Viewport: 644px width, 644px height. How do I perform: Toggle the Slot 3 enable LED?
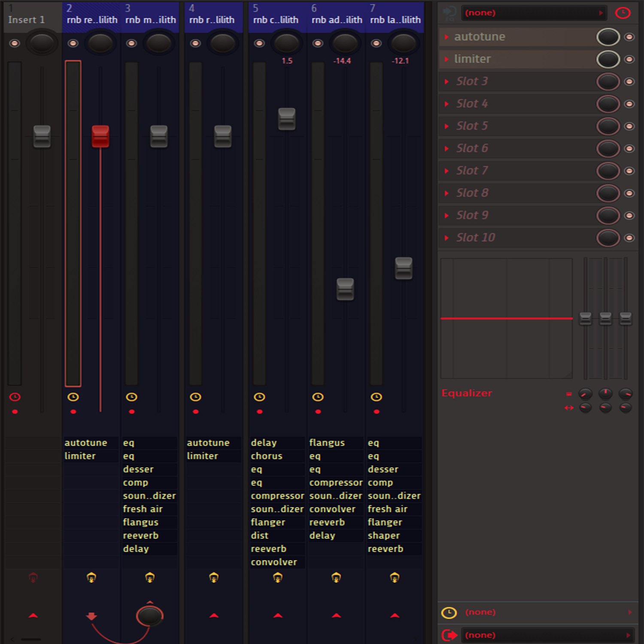(629, 82)
